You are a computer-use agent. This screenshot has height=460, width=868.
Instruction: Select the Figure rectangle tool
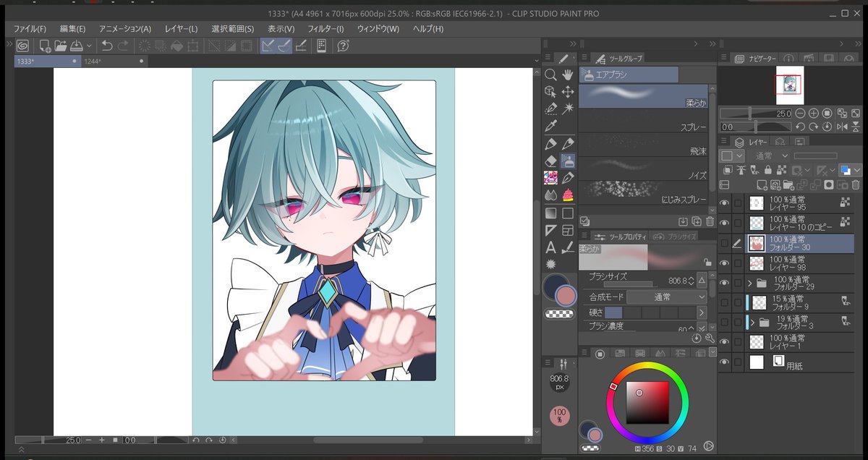click(x=568, y=213)
